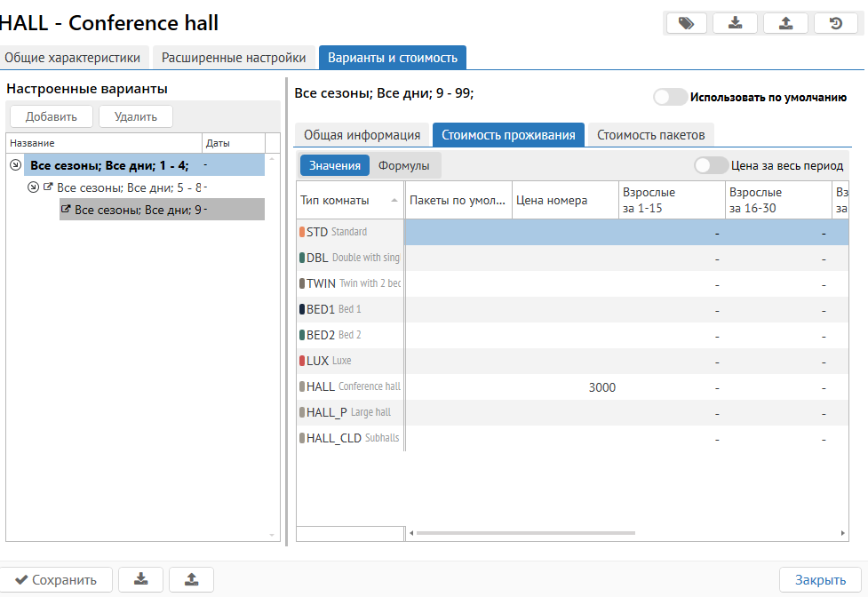
Task: Switch to the Стоимость пакетов tab
Action: (650, 135)
